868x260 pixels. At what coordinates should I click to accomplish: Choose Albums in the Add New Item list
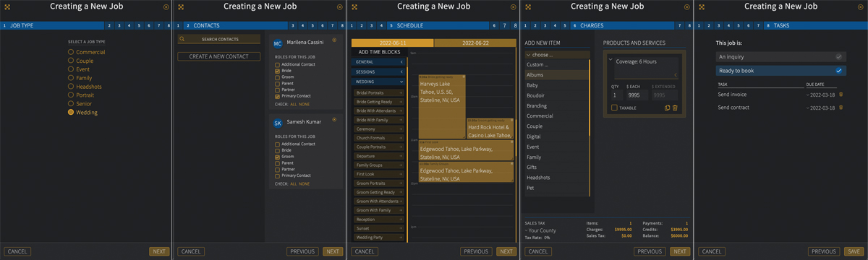click(557, 75)
